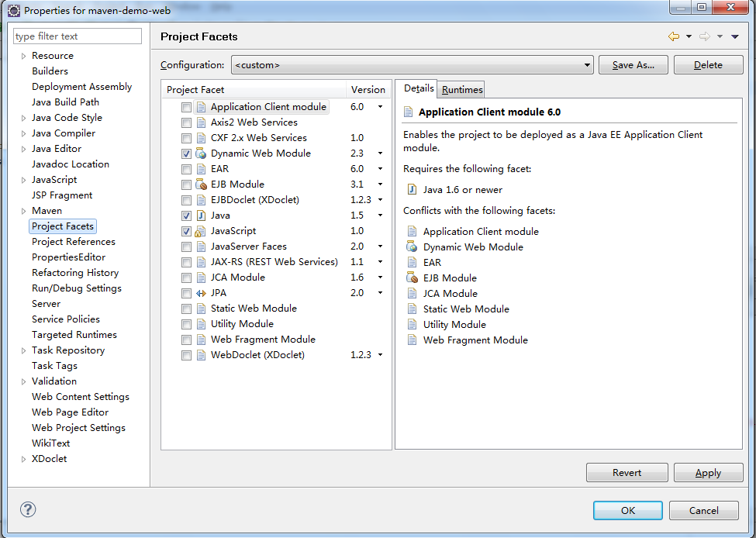Open the Java version dropdown arrow
The width and height of the screenshot is (756, 538).
point(380,216)
